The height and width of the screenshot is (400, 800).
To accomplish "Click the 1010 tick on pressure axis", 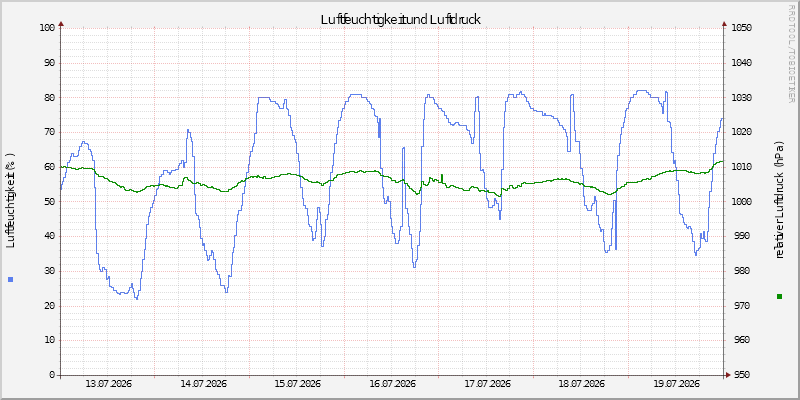I will click(740, 167).
